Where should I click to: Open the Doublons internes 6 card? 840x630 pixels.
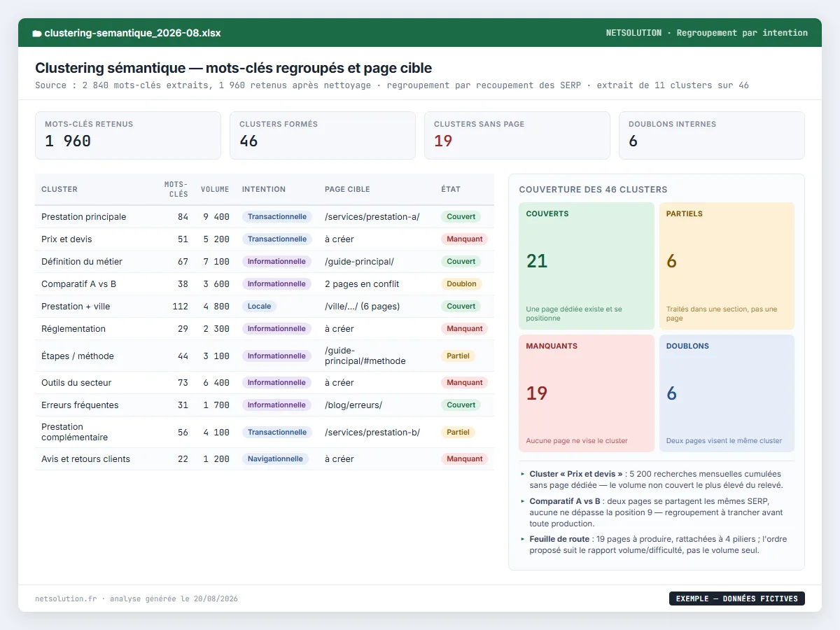(712, 136)
